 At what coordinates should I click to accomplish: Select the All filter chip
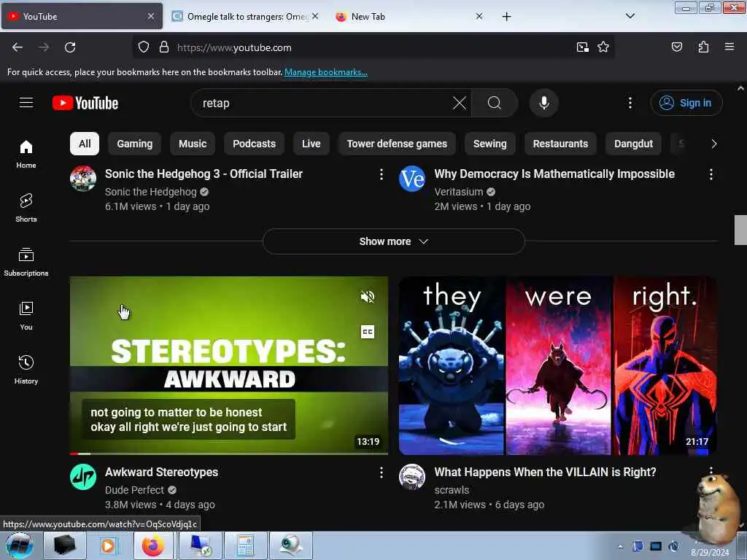85,144
